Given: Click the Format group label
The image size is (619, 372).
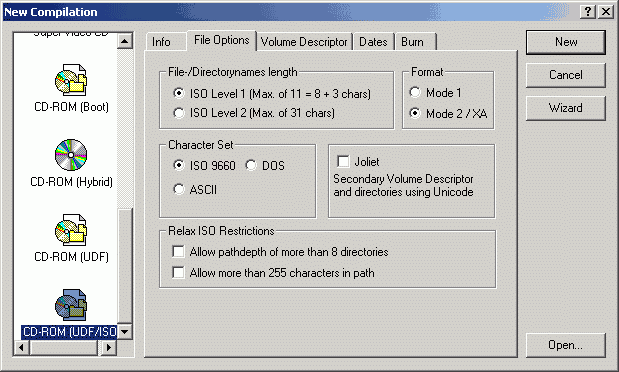Looking at the screenshot, I should (427, 72).
